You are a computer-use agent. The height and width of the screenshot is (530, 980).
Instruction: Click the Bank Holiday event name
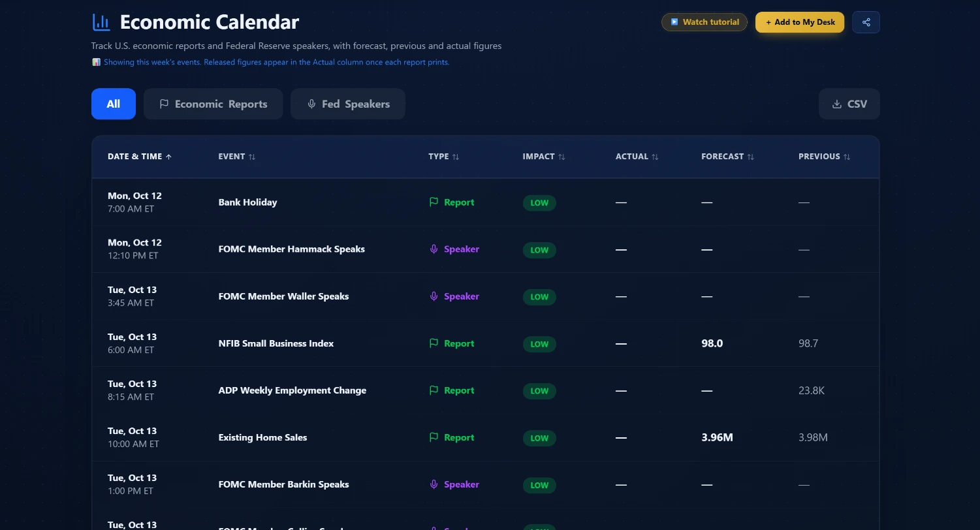[x=247, y=202]
